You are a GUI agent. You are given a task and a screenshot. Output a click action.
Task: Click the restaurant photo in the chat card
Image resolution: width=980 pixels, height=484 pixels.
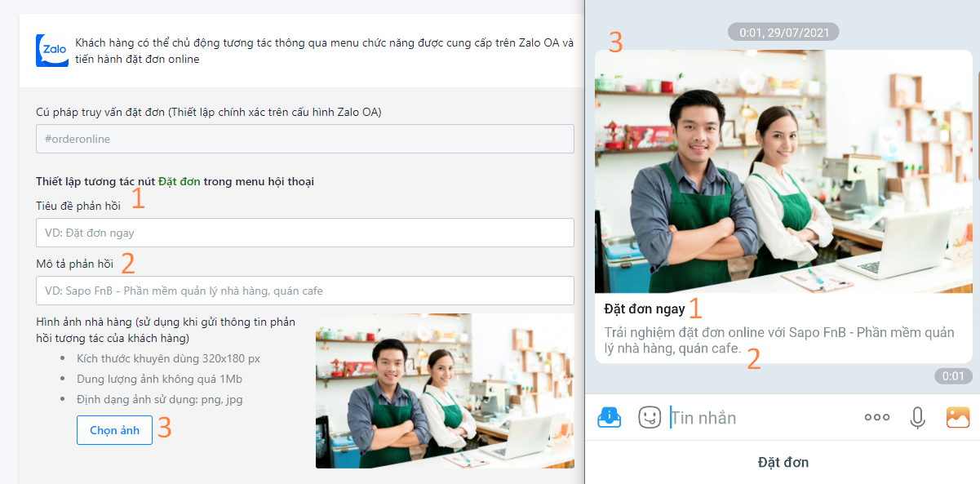pos(782,171)
